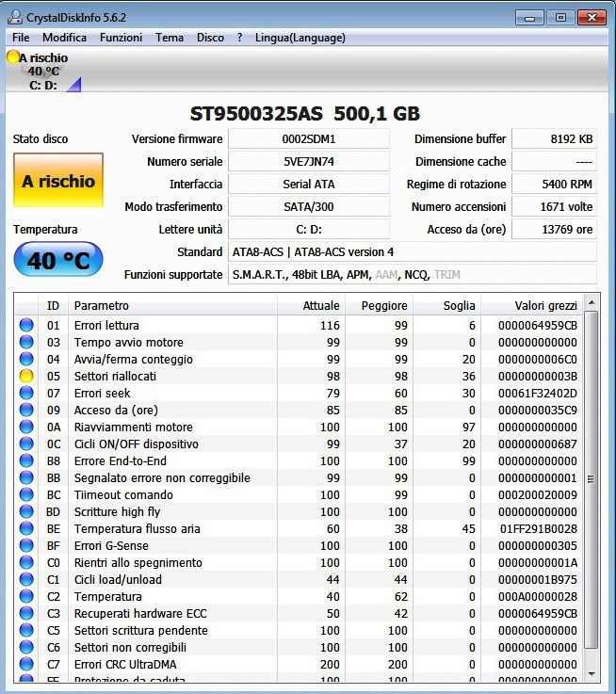The image size is (616, 694).
Task: Click the blue icon for Cicli load/unload row
Action: click(26, 580)
